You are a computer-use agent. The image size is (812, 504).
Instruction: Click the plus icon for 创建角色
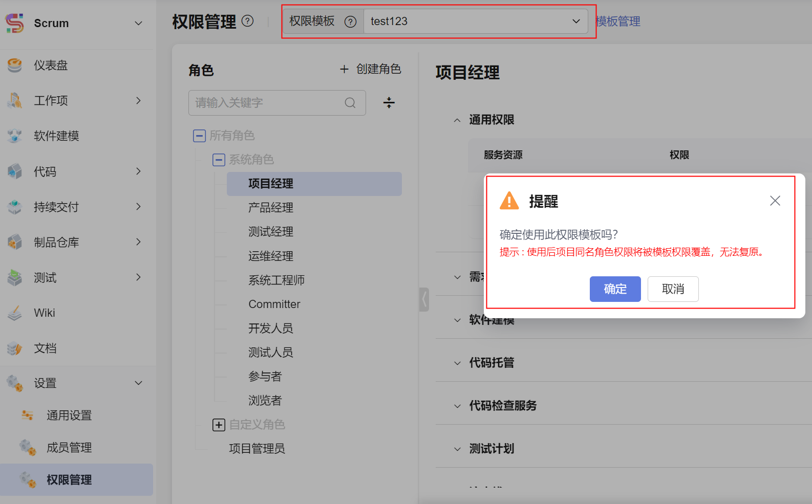[345, 69]
